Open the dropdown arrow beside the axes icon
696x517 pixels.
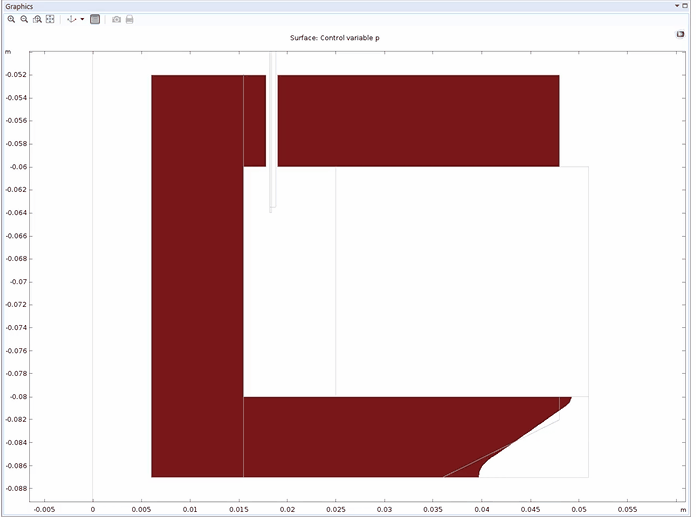82,19
